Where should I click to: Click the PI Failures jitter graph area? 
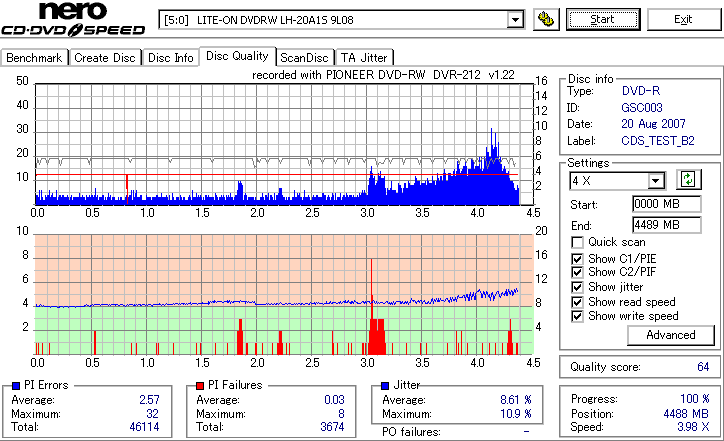[284, 295]
